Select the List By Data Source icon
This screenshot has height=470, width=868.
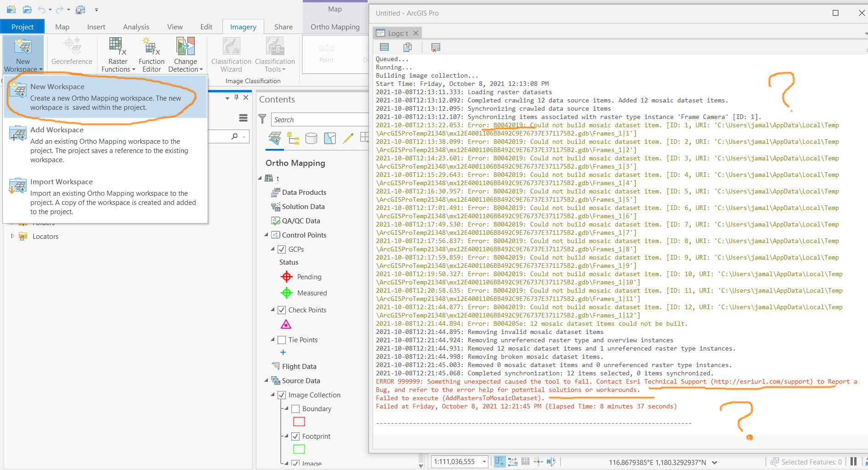pos(311,138)
